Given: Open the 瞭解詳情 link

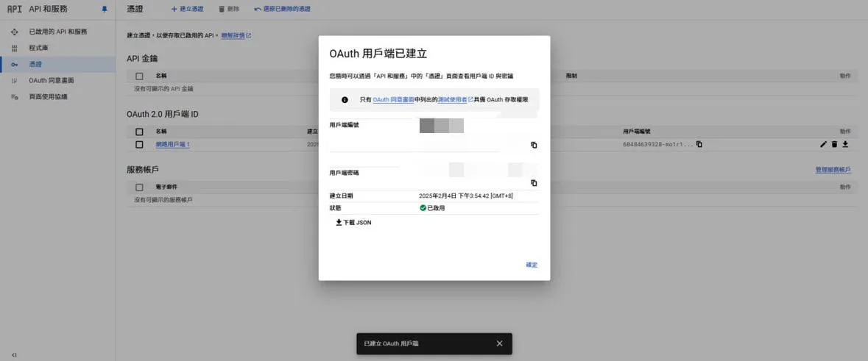Looking at the screenshot, I should 236,35.
